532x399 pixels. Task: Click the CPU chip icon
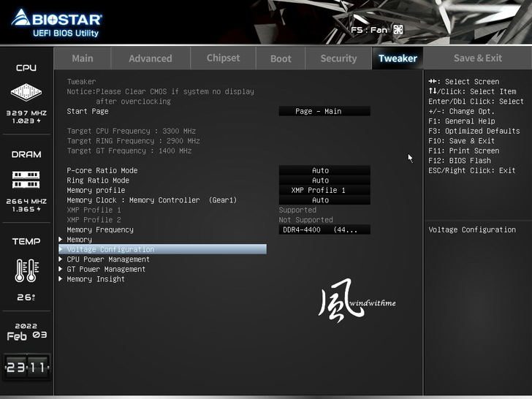[26, 92]
